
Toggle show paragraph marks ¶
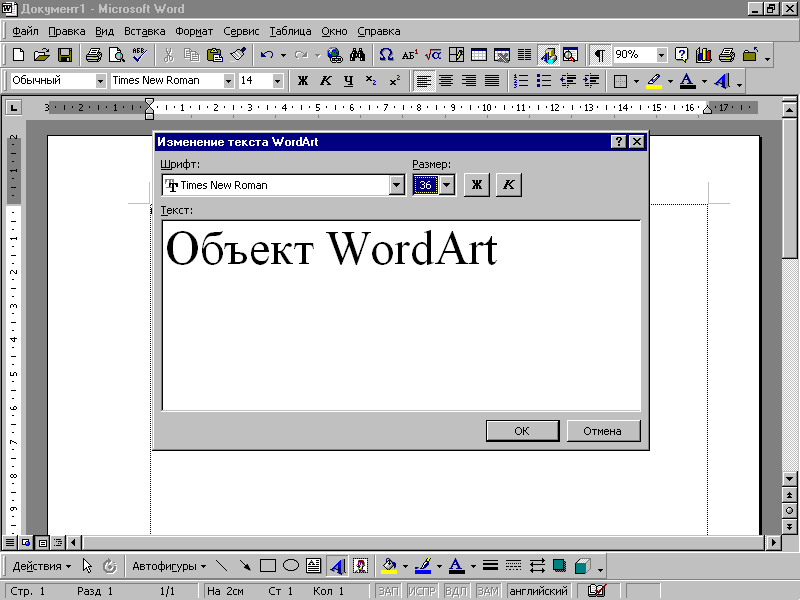[x=600, y=55]
